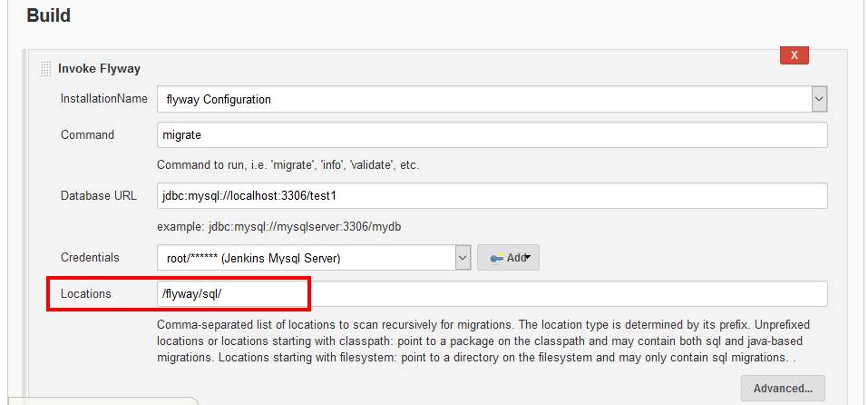Focus the Command field containing migrate
The image size is (868, 405).
point(492,135)
